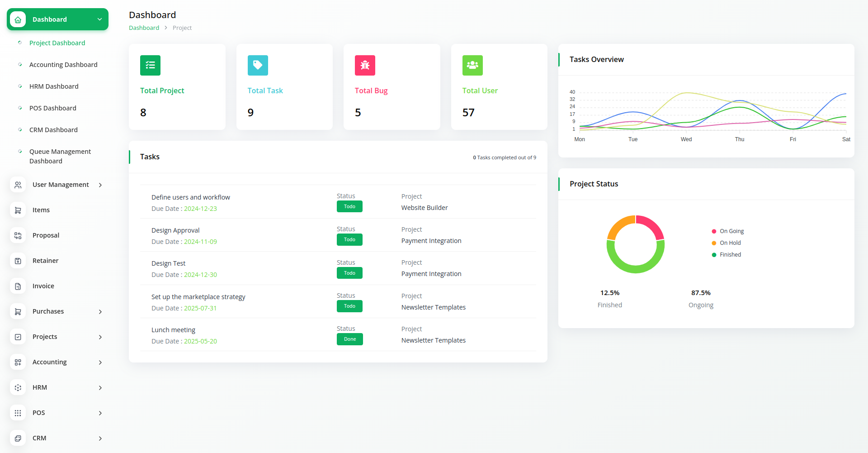868x453 pixels.
Task: Click the Define users and workflow task row
Action: (x=190, y=197)
